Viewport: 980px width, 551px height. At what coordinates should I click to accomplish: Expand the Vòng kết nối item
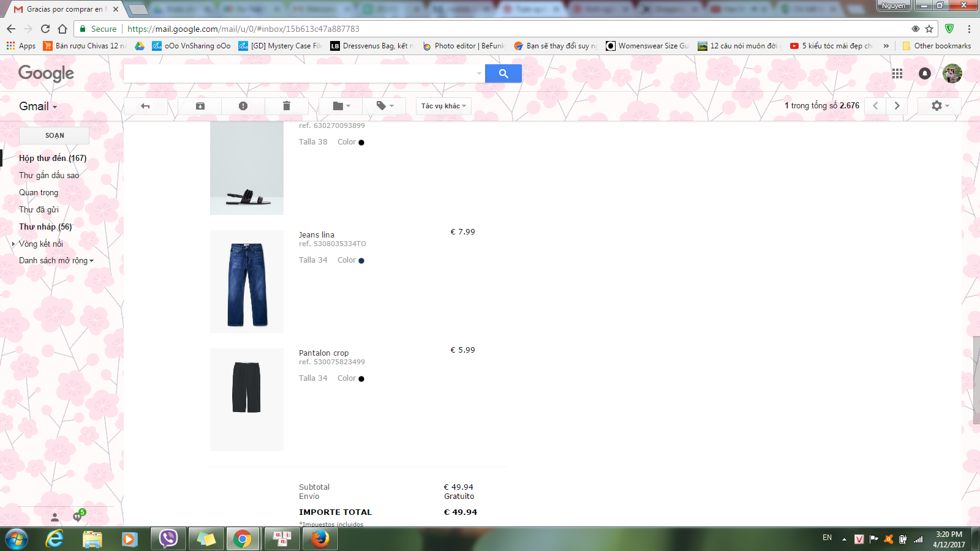coord(13,244)
